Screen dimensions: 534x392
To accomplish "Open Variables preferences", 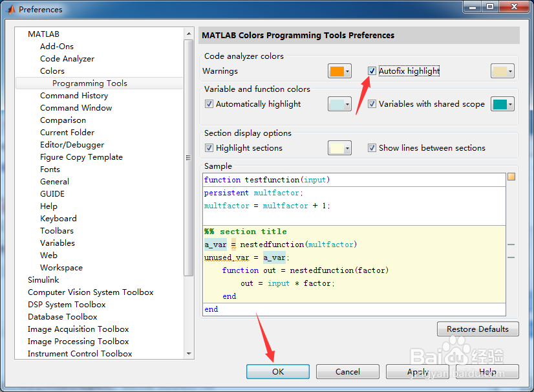I will 58,243.
